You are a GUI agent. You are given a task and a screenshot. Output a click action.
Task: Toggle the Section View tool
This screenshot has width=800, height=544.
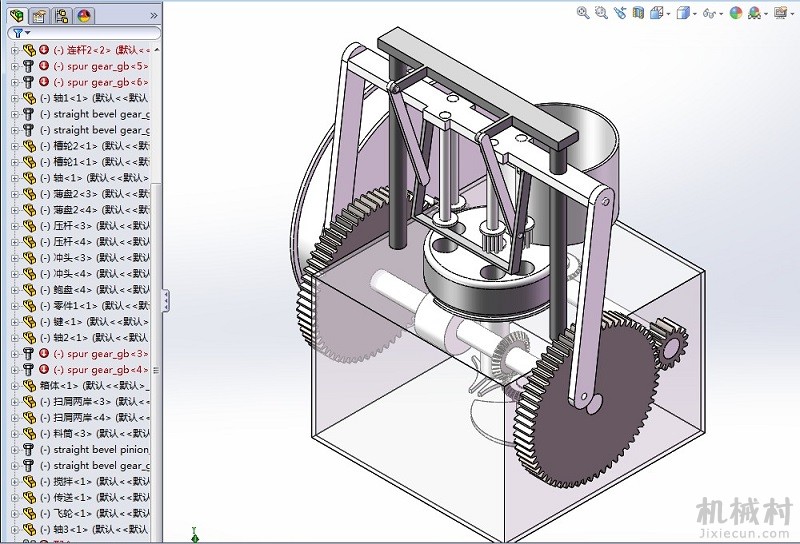[638, 13]
